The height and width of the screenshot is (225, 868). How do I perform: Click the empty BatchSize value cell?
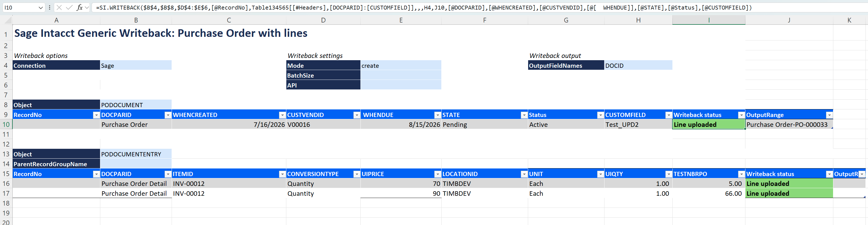[401, 75]
